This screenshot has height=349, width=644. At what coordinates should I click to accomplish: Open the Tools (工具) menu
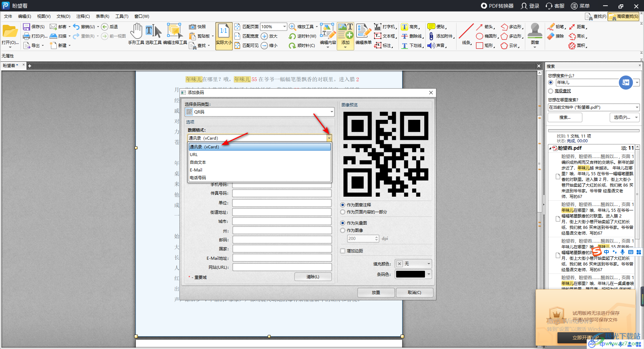[x=122, y=16]
